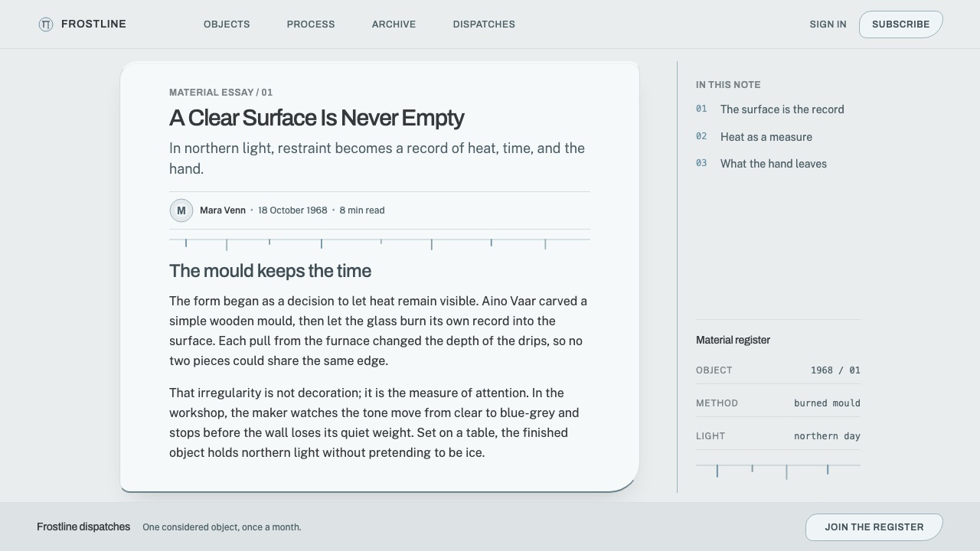
Task: Click the 'IN THIS NOTE' heading
Action: pyautogui.click(x=728, y=85)
